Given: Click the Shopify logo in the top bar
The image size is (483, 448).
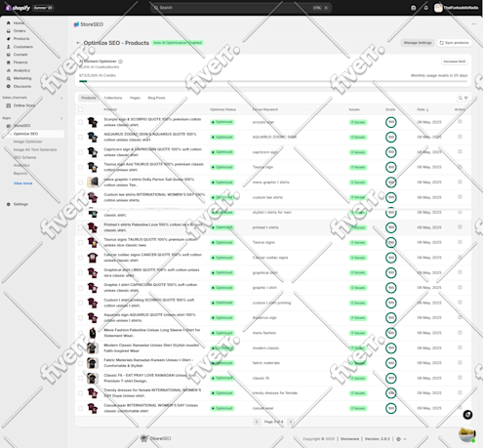Looking at the screenshot, I should click(x=18, y=8).
